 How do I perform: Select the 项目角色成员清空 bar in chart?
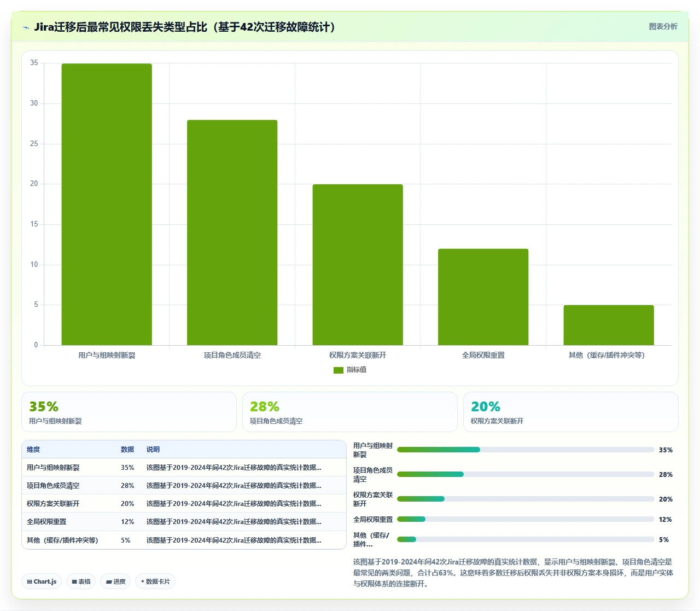(x=232, y=232)
